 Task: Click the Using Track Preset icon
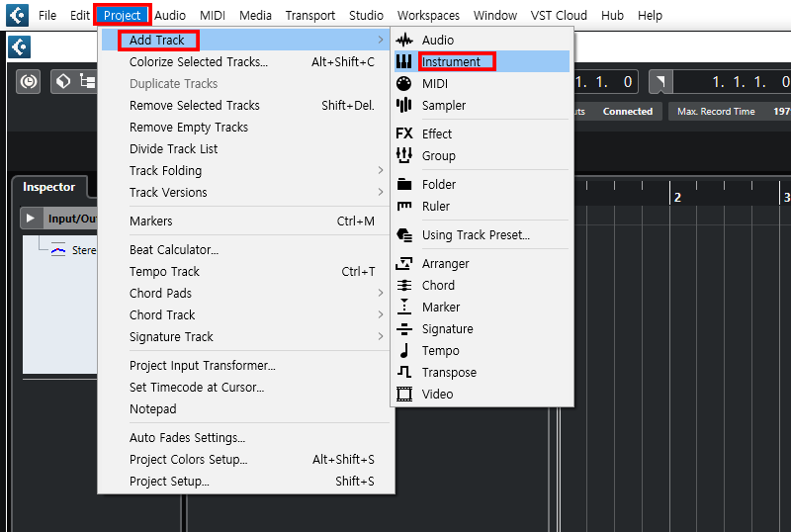click(404, 234)
